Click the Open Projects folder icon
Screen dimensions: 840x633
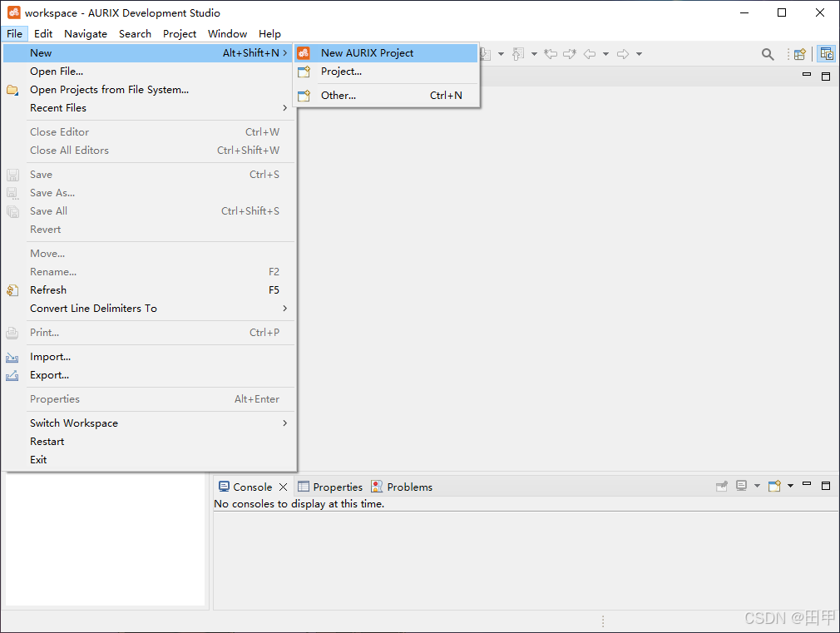pyautogui.click(x=12, y=90)
